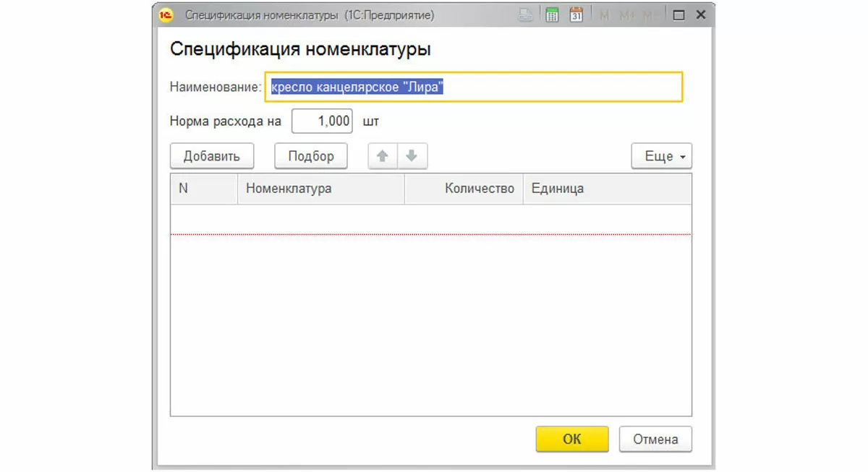This screenshot has width=868, height=472.
Task: Click the 'Наименование:' label
Action: 215,87
